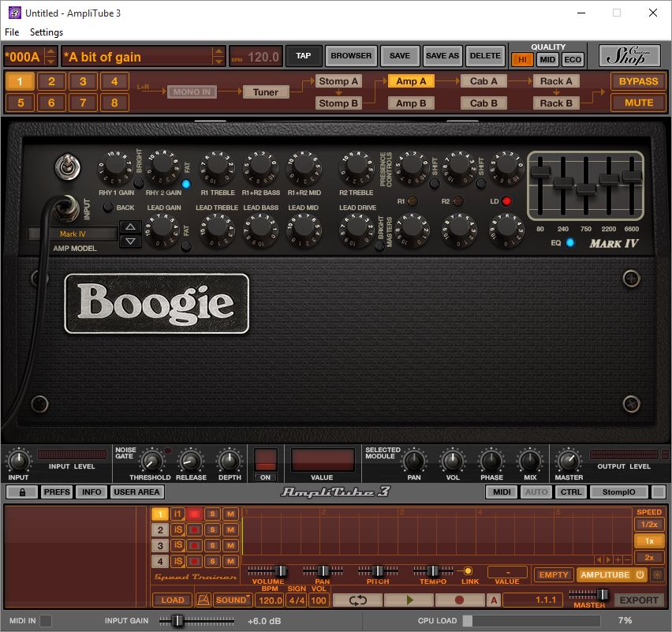The height and width of the screenshot is (632, 672).
Task: Select the LD lead channel red LED
Action: click(x=506, y=201)
